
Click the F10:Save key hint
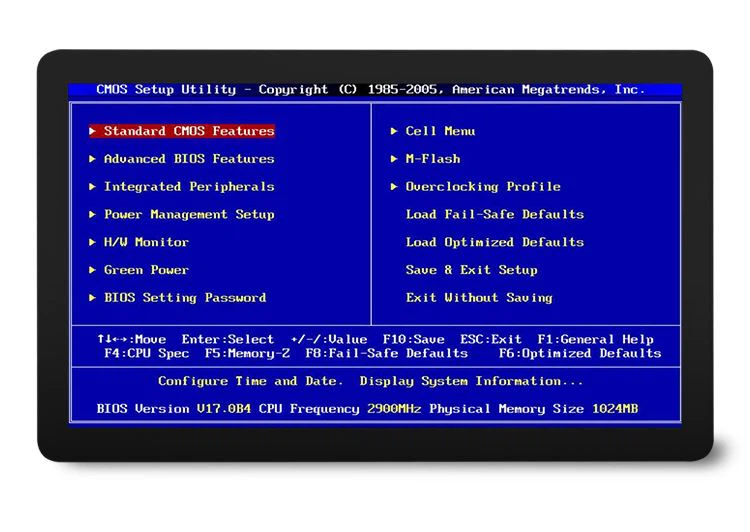pos(413,340)
